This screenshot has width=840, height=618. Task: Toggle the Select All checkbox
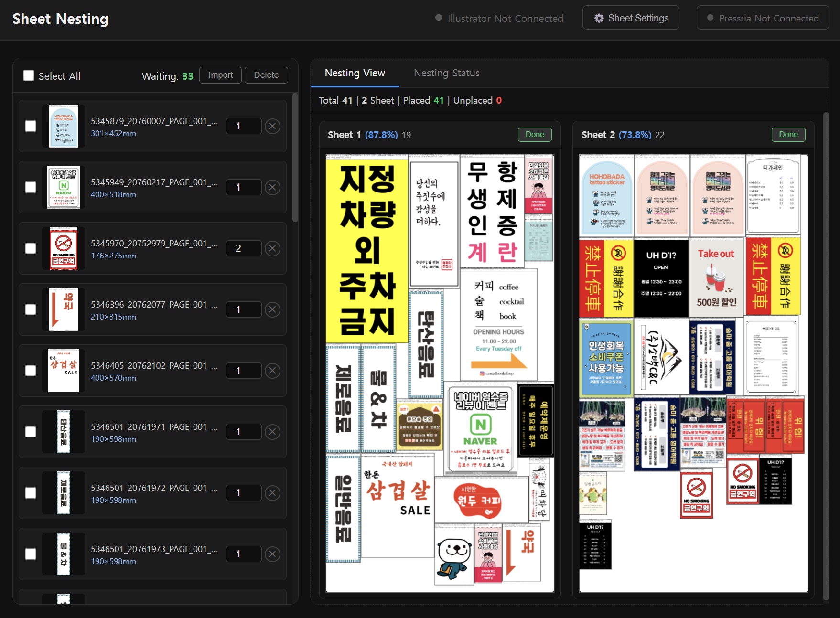(x=29, y=75)
